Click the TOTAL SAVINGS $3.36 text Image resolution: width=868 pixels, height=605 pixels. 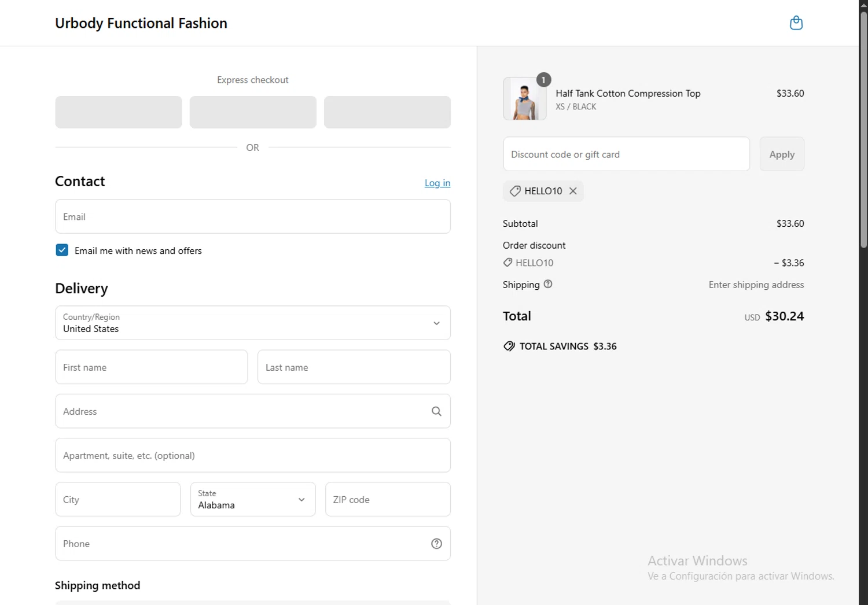(x=568, y=346)
